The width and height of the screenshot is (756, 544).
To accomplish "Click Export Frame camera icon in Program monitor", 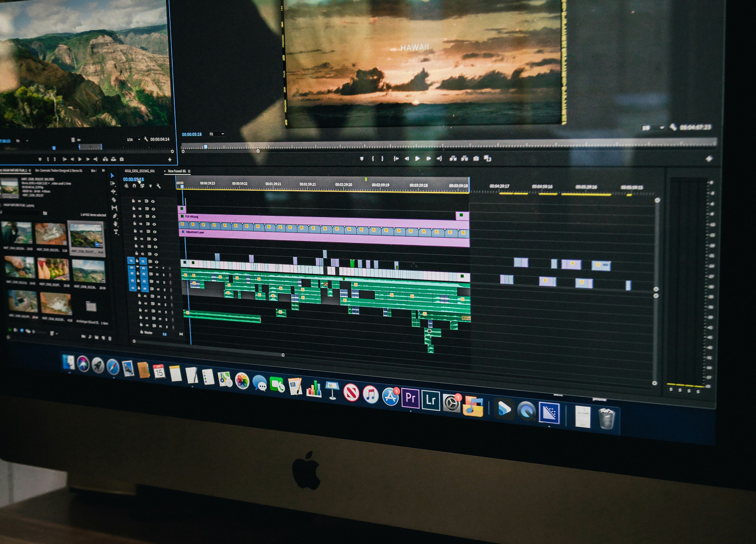I will 476,159.
